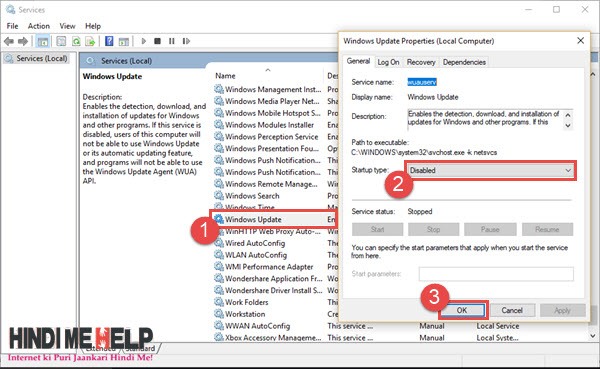The image size is (600, 369).
Task: Open the View menu
Action: pos(67,26)
